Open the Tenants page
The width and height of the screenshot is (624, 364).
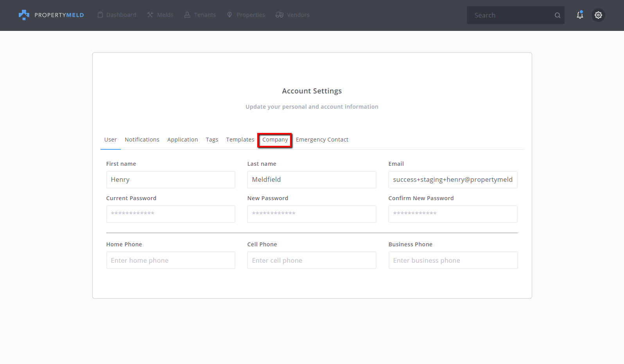[200, 15]
